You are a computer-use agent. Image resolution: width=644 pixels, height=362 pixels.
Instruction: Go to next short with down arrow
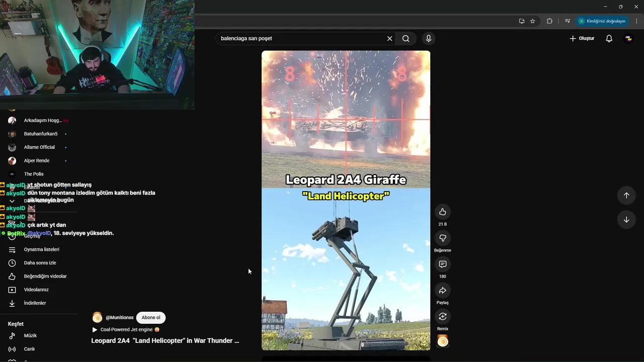point(626,220)
